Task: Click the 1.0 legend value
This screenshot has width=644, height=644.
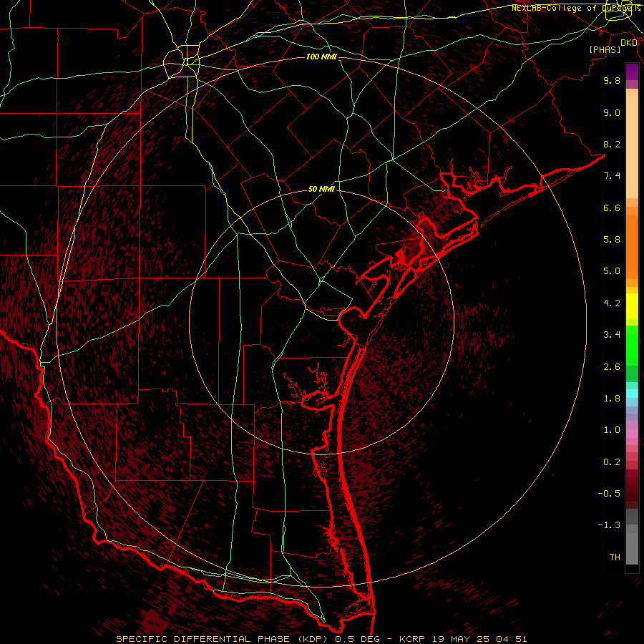Action: coord(612,430)
